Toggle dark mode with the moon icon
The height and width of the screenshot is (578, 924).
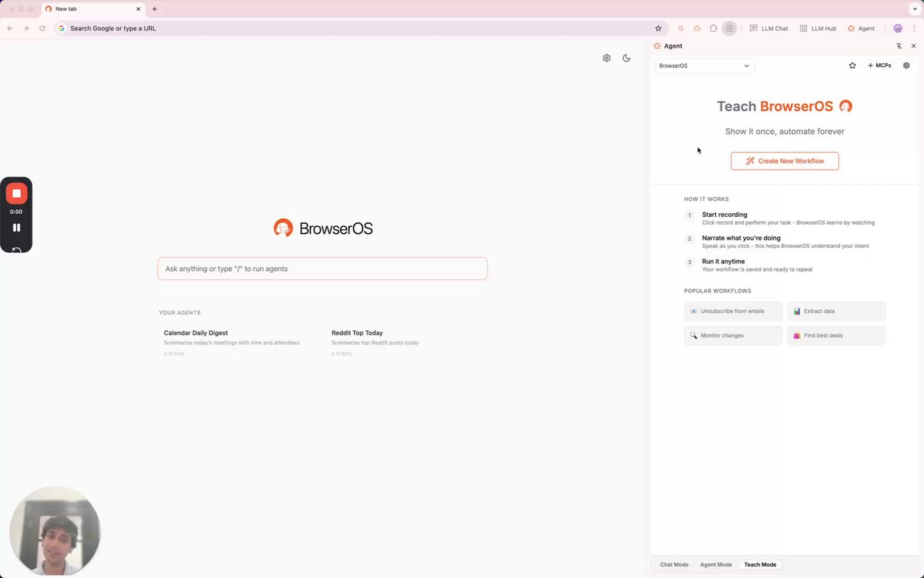627,58
